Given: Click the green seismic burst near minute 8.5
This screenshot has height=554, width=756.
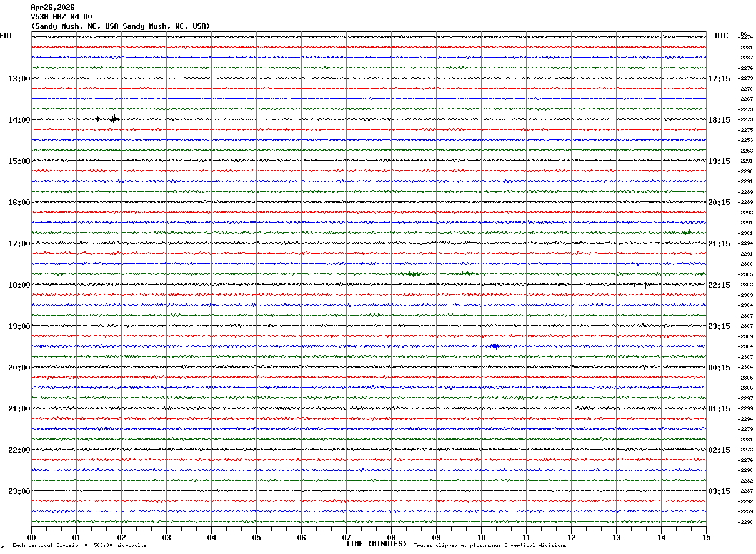Looking at the screenshot, I should (x=412, y=274).
